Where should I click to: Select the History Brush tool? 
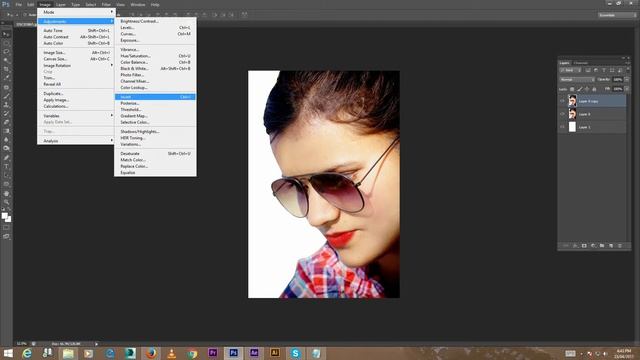point(6,113)
